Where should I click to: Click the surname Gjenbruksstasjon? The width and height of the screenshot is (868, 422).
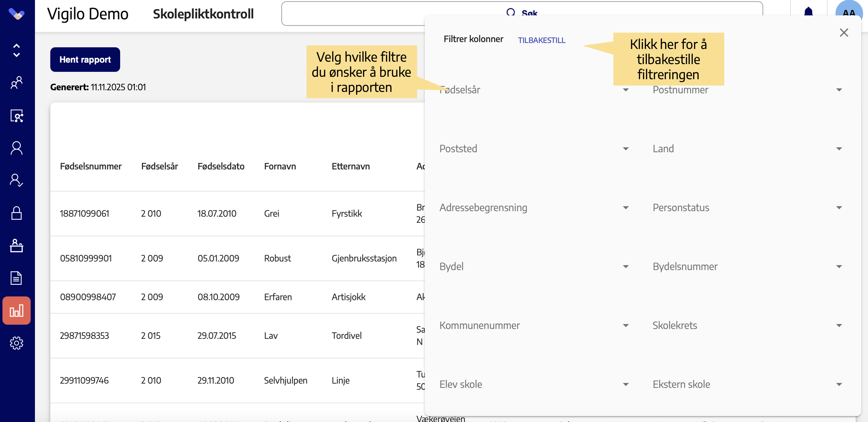coord(364,258)
